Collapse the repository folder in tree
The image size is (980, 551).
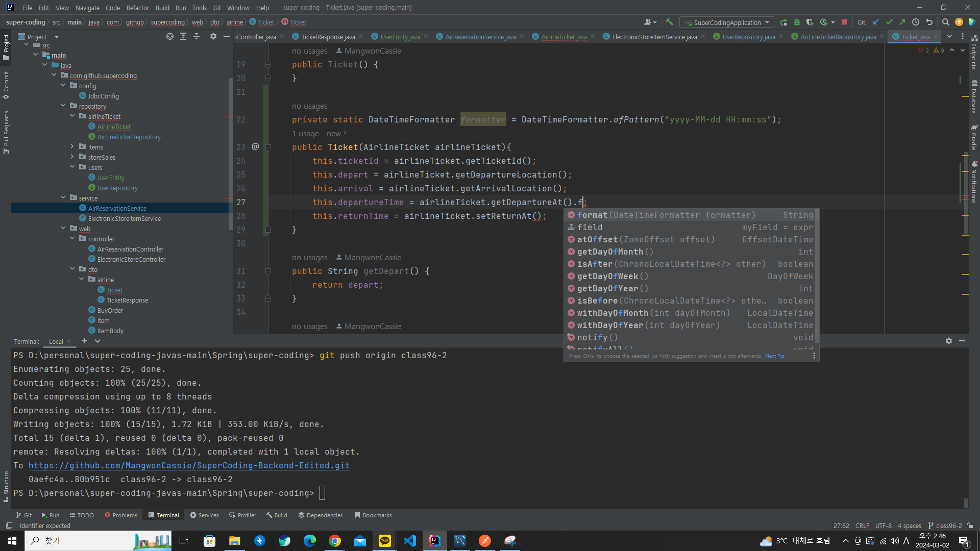63,106
